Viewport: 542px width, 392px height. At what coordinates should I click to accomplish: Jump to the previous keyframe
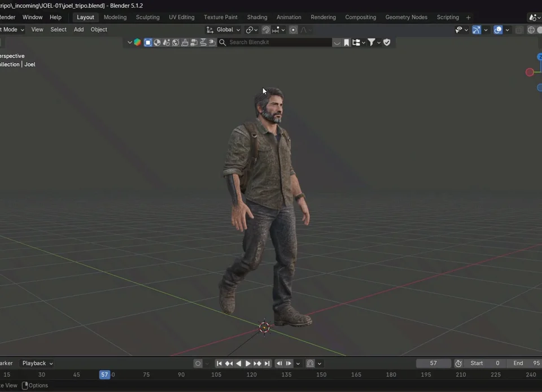(229, 363)
